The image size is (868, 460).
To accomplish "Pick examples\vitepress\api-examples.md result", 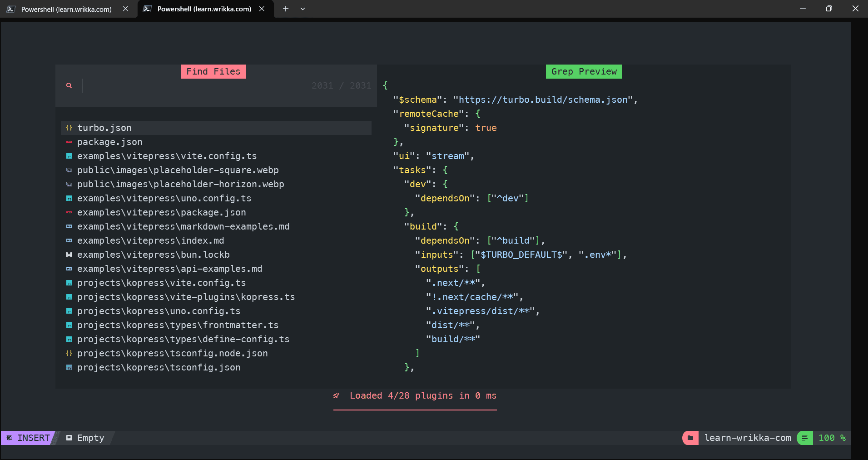I will point(216,269).
